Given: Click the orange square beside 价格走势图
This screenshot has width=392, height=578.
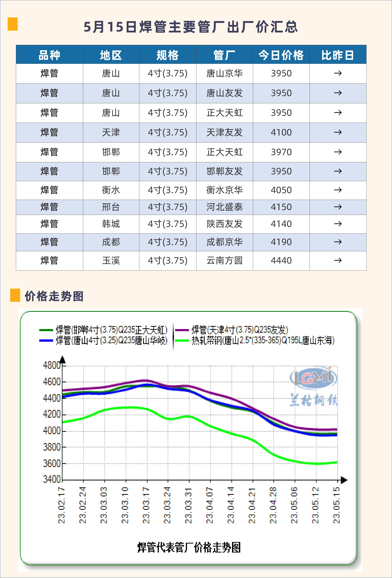Looking at the screenshot, I should click(15, 295).
